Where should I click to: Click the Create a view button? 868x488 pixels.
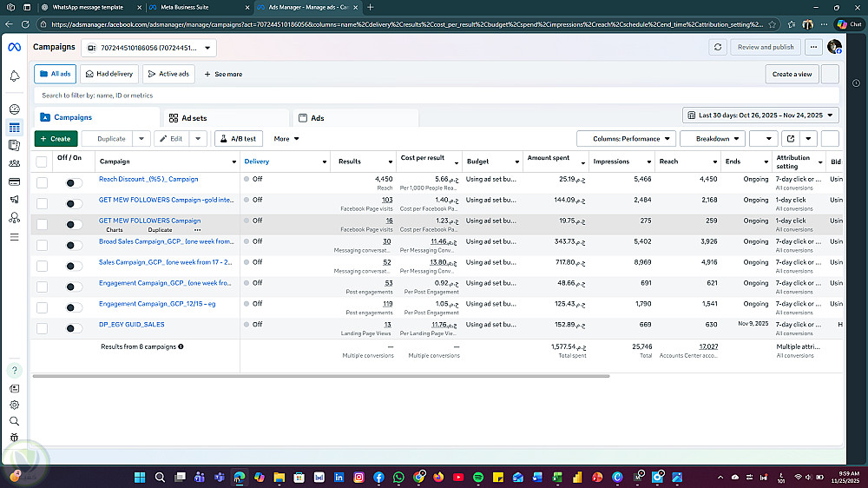tap(792, 74)
